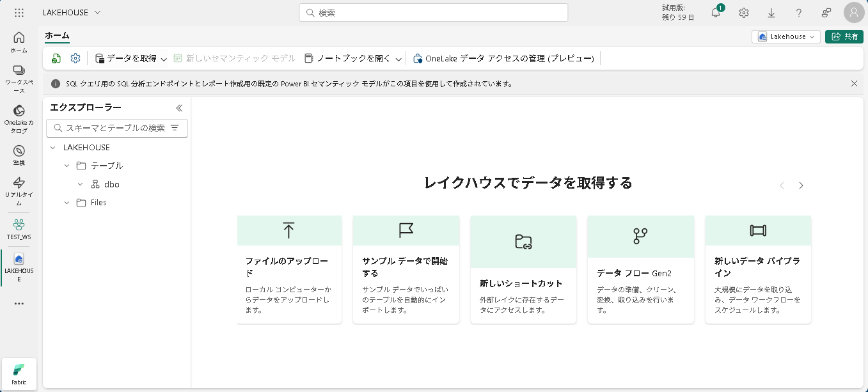Open TEST_WS workspace in sidebar
The height and width of the screenshot is (392, 868).
pos(19,230)
